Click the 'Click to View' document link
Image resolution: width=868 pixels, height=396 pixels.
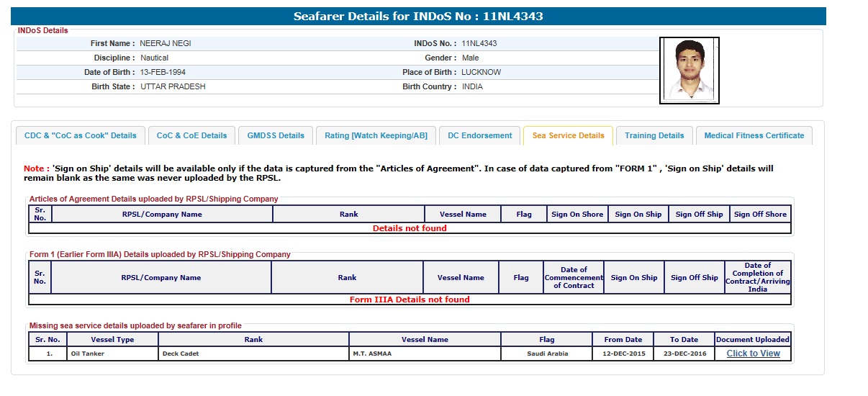tap(753, 354)
